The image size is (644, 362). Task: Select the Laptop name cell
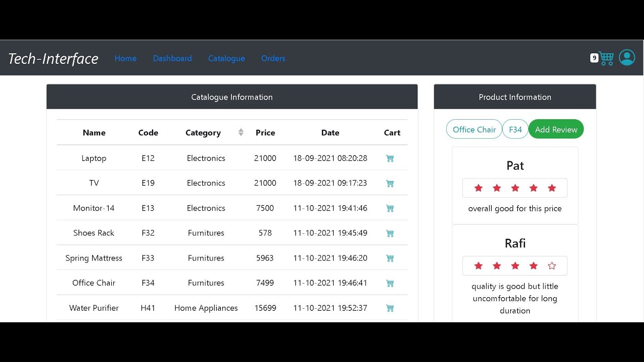pos(94,158)
